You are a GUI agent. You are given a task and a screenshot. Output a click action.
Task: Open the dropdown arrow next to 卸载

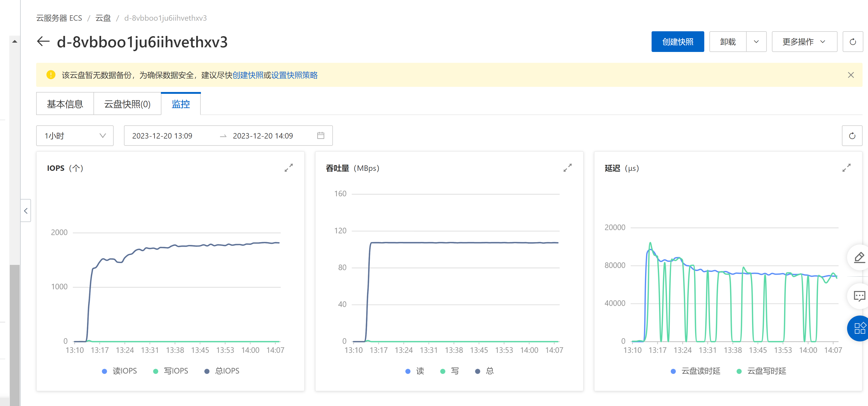click(x=756, y=42)
